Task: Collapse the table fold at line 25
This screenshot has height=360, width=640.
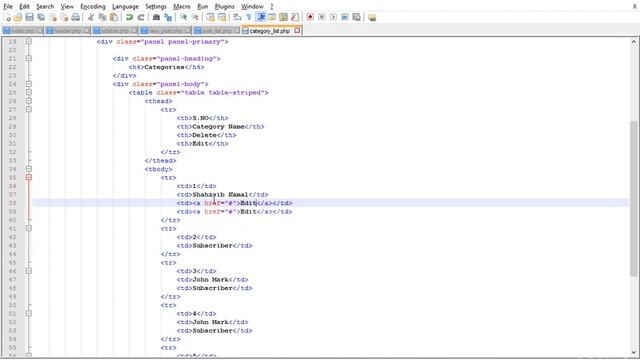Action: point(29,92)
